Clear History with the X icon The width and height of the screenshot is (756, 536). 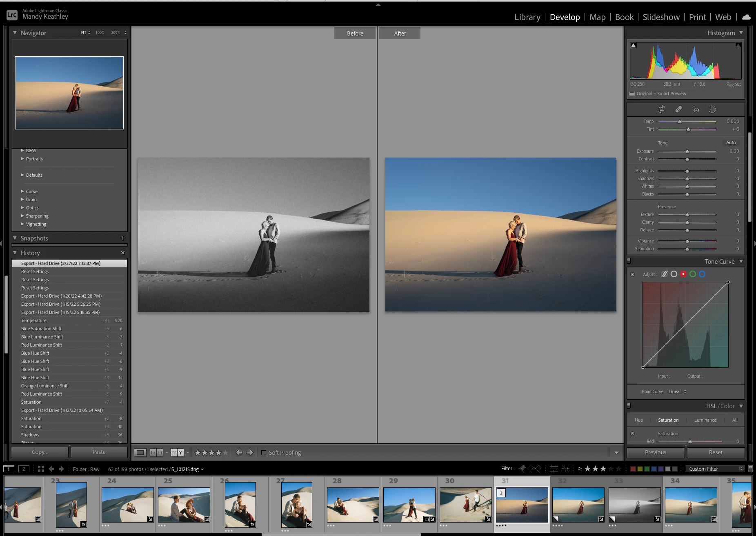tap(123, 253)
